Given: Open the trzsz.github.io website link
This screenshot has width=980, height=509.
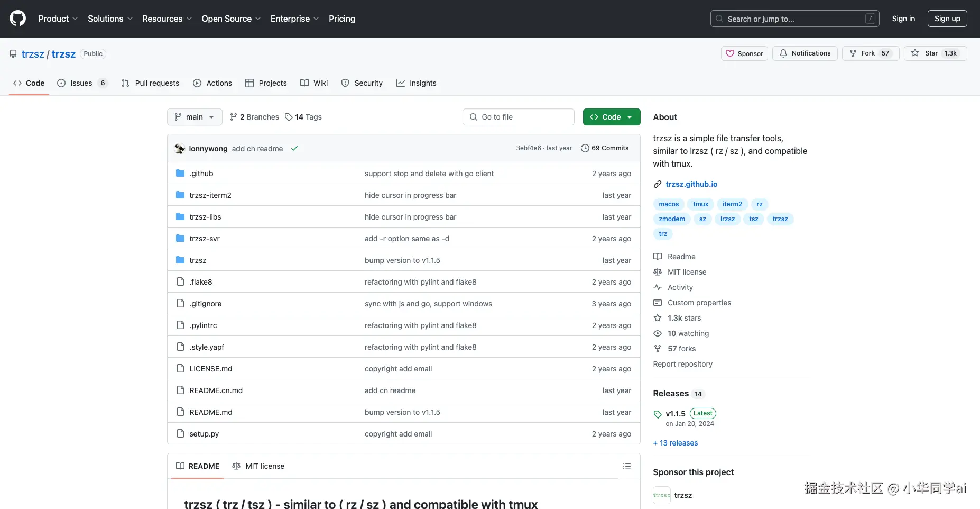Looking at the screenshot, I should coord(691,184).
